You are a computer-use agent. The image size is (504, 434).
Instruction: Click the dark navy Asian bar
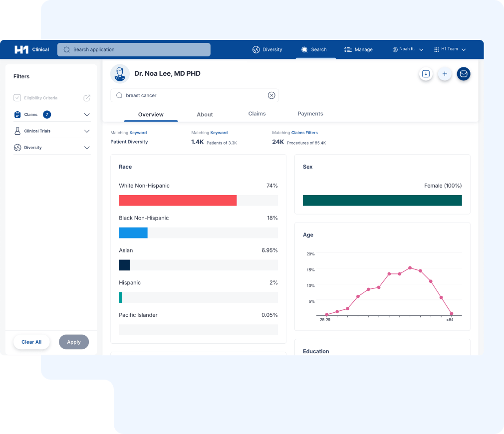pos(124,265)
